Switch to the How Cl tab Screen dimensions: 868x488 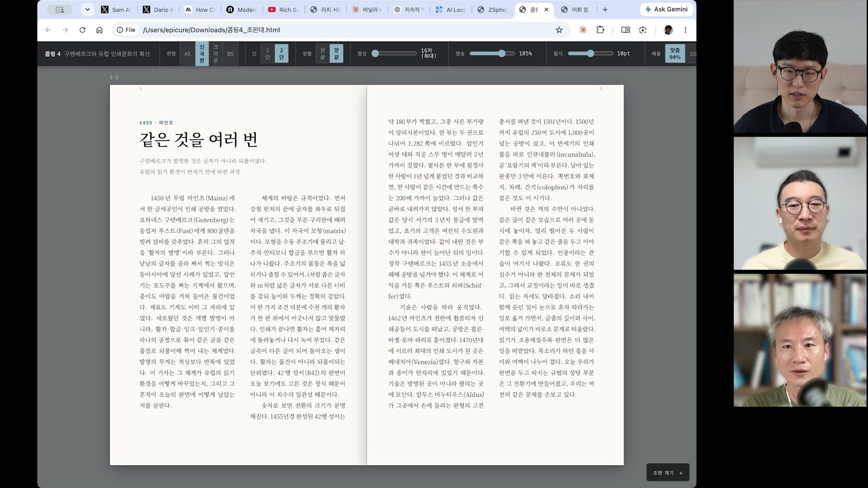pyautogui.click(x=200, y=9)
